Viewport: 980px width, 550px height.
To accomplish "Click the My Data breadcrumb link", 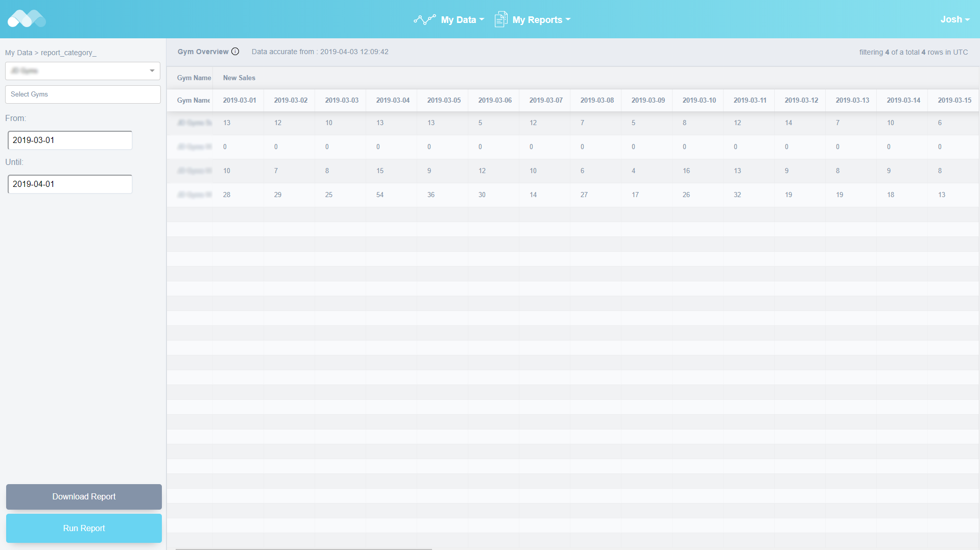I will [18, 53].
